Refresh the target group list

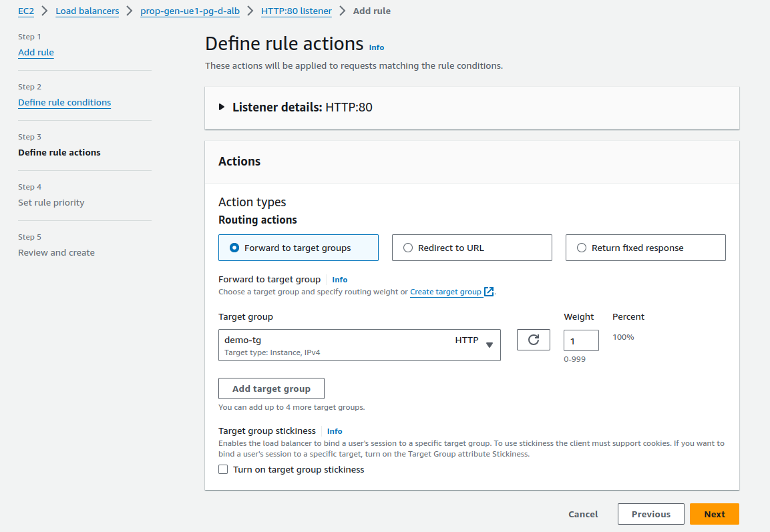(533, 339)
